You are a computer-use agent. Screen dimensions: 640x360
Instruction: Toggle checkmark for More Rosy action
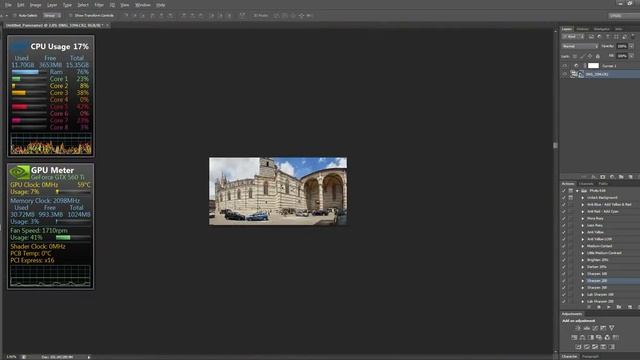[x=564, y=218]
